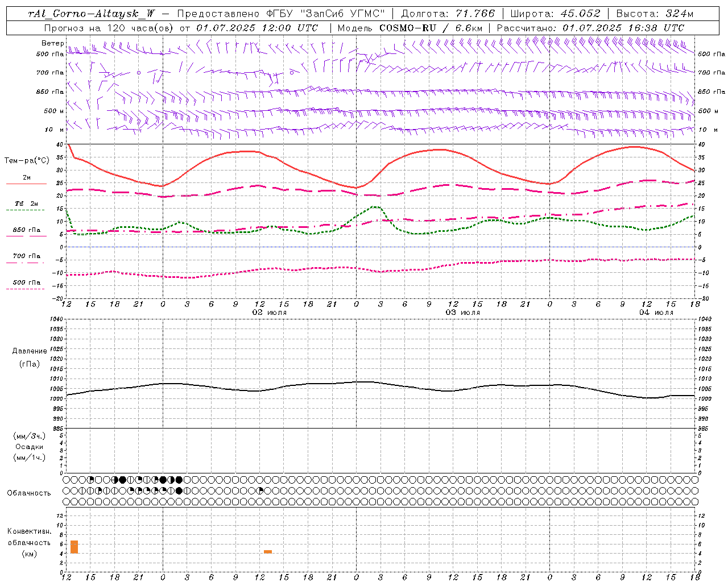Click the station title rAl_Gorno-Altaysk_W
The width and height of the screenshot is (728, 582).
click(92, 14)
